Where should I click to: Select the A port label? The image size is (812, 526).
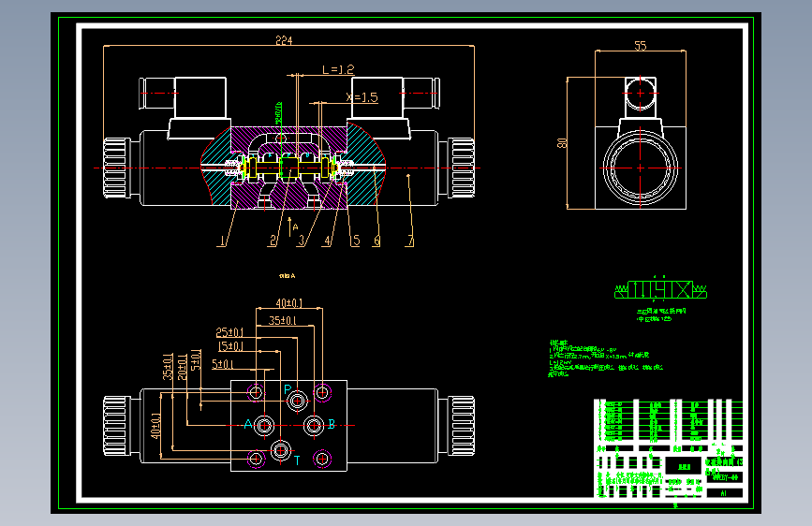coord(248,425)
